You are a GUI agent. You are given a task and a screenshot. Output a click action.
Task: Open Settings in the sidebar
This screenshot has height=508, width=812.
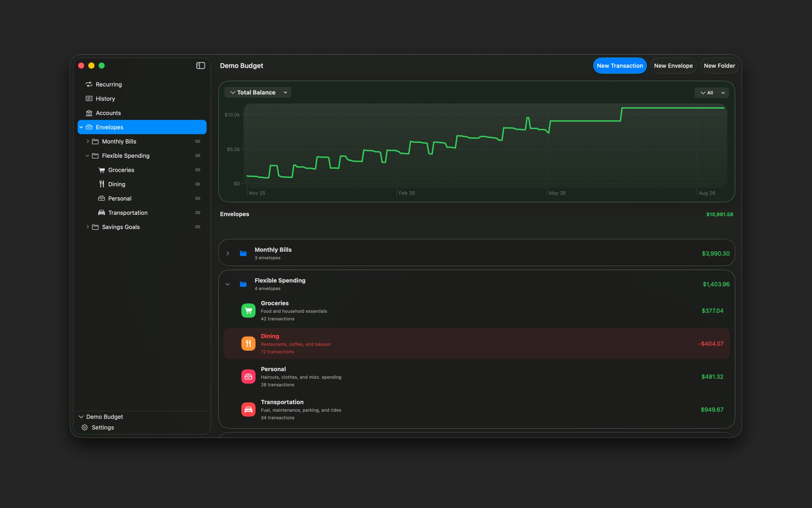98,427
